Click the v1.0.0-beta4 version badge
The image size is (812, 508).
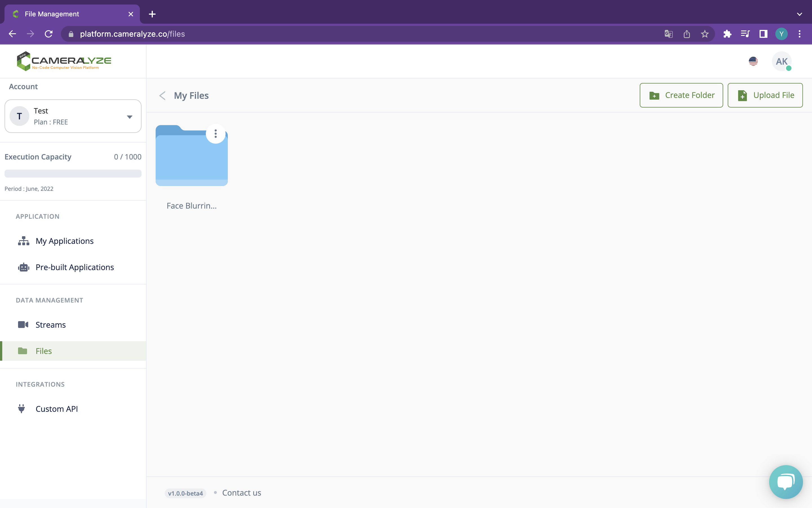click(185, 493)
